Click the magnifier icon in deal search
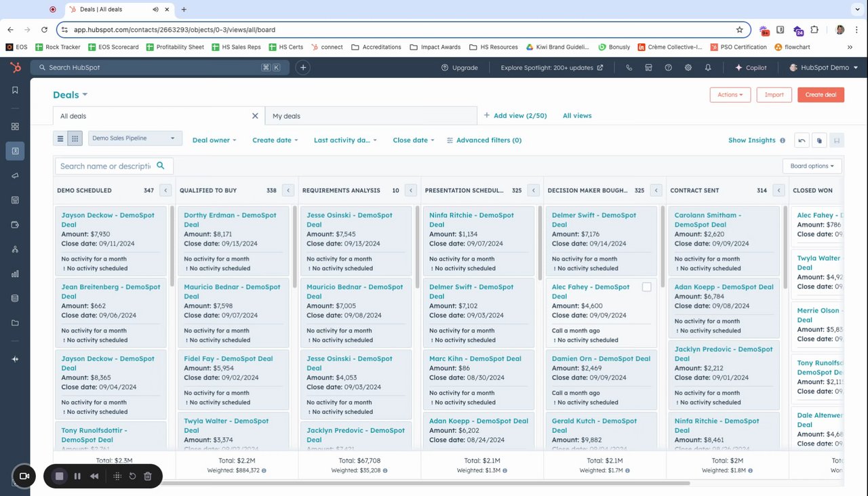The width and height of the screenshot is (868, 496). click(161, 166)
